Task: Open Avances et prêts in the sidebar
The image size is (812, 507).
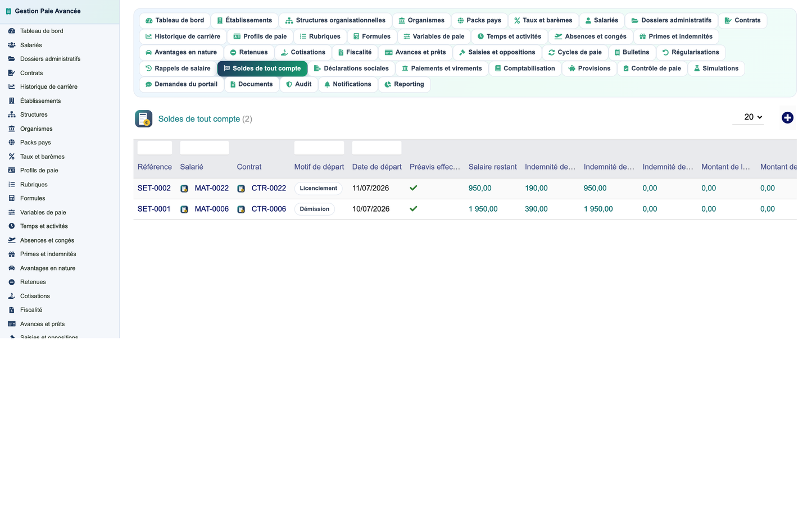Action: pos(43,324)
